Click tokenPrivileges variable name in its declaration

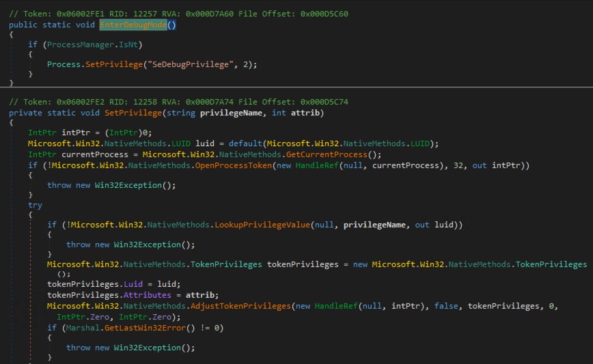pyautogui.click(x=303, y=264)
